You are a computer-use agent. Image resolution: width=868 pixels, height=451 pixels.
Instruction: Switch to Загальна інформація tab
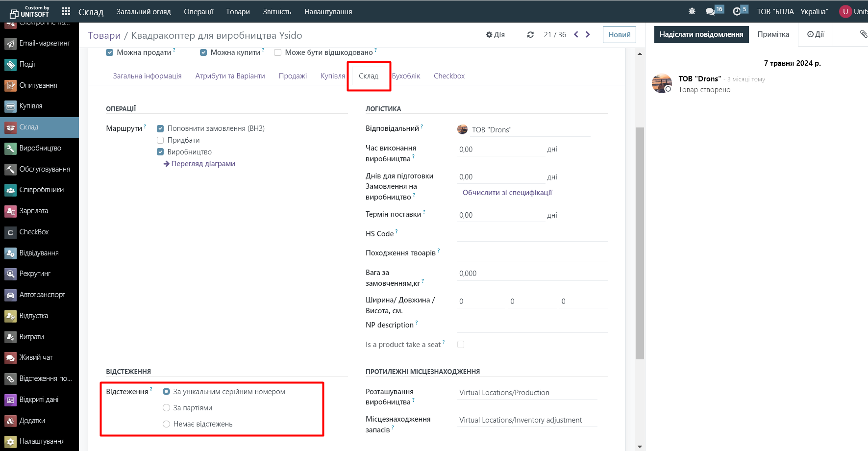(x=147, y=76)
